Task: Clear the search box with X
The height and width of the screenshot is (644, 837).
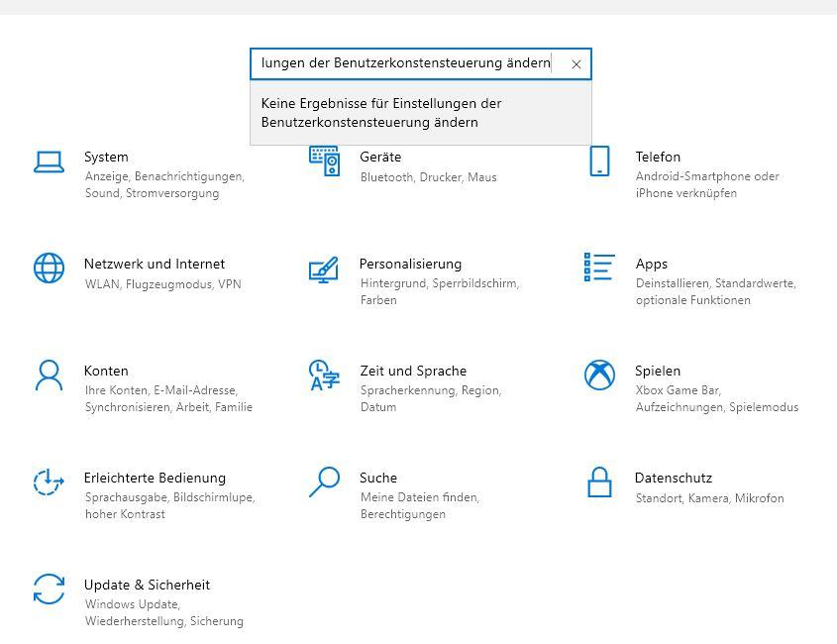Action: tap(575, 64)
